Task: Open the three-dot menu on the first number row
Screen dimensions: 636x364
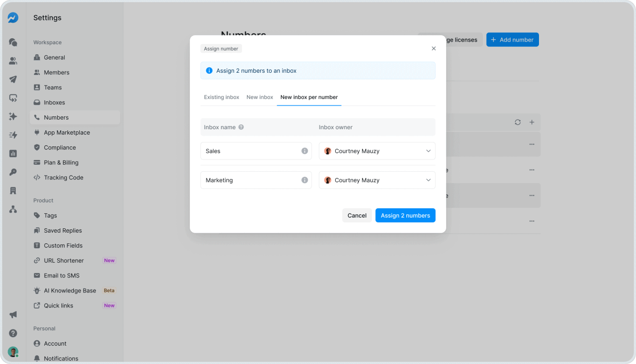Action: pyautogui.click(x=532, y=144)
